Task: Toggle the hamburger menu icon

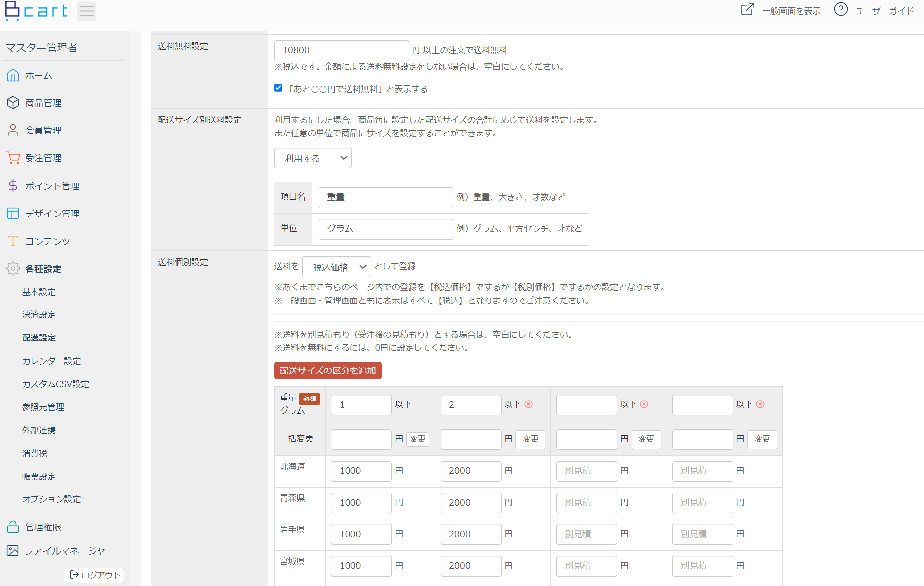Action: click(87, 11)
